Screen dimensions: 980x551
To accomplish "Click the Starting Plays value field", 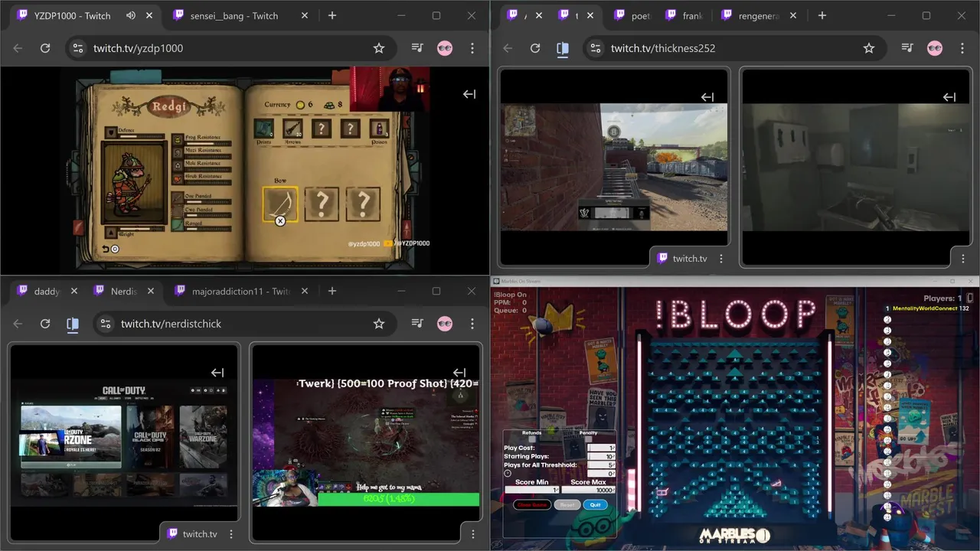I will tap(601, 456).
